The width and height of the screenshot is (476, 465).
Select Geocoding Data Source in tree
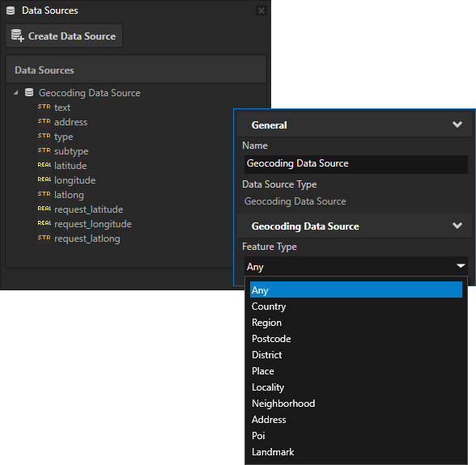click(89, 93)
